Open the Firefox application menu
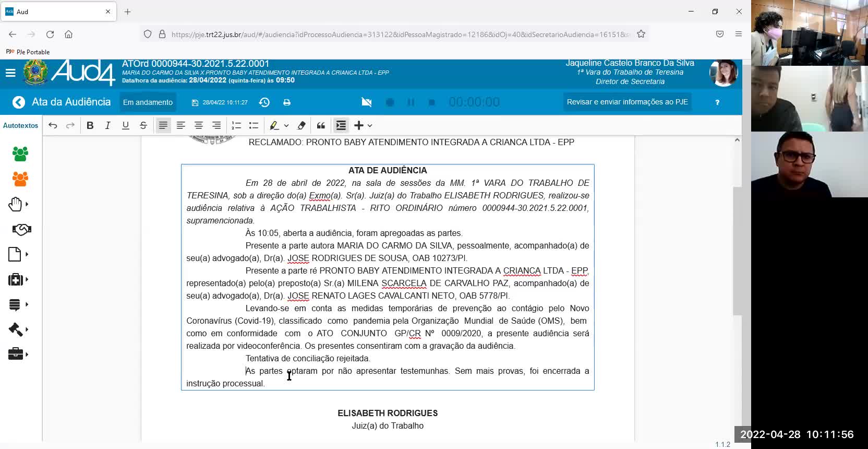This screenshot has width=868, height=449. coord(739,34)
